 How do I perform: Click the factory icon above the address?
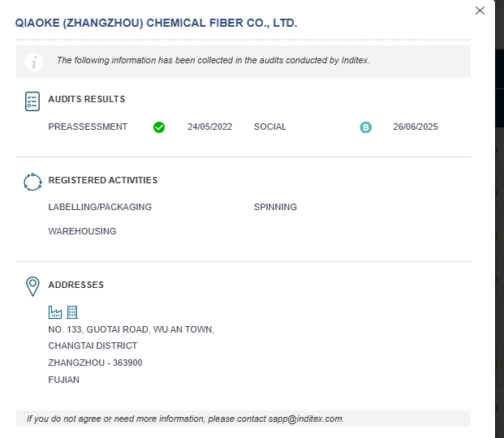[x=55, y=312]
